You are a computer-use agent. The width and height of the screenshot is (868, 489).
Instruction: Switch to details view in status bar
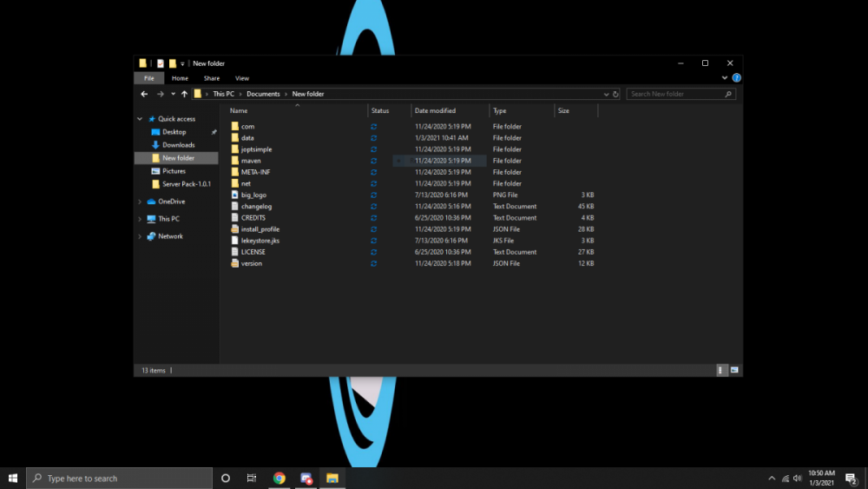pos(721,370)
